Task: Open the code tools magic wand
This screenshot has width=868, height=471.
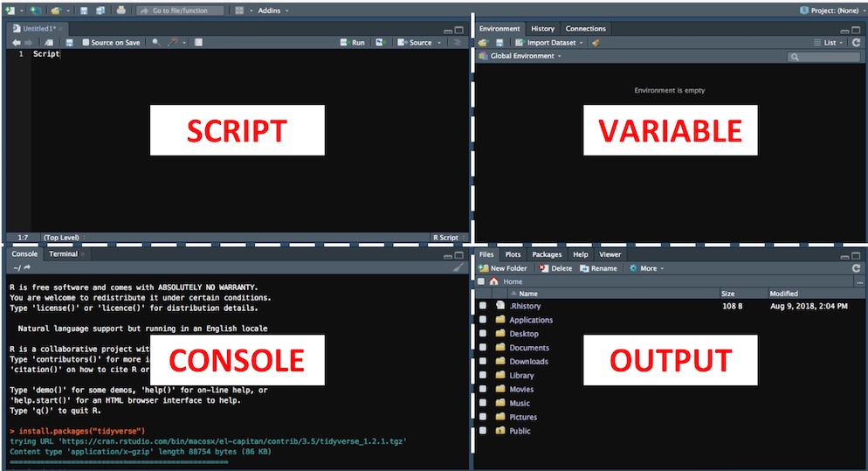Action: coord(173,42)
